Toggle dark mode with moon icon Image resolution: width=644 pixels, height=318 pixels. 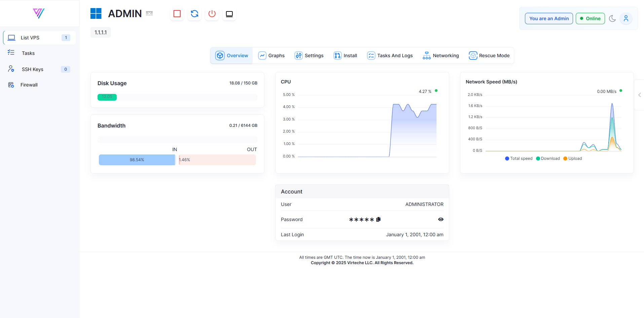tap(612, 19)
